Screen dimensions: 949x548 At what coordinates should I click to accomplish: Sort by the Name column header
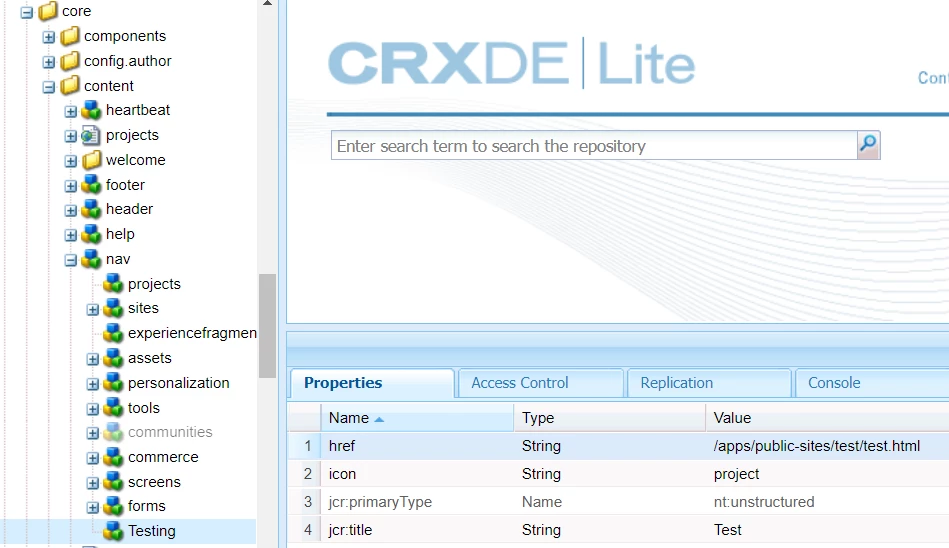[417, 418]
